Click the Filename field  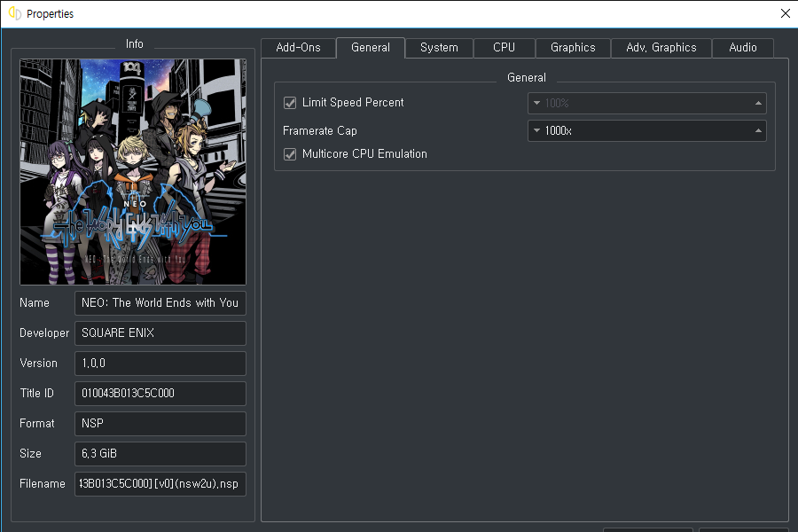pos(160,484)
